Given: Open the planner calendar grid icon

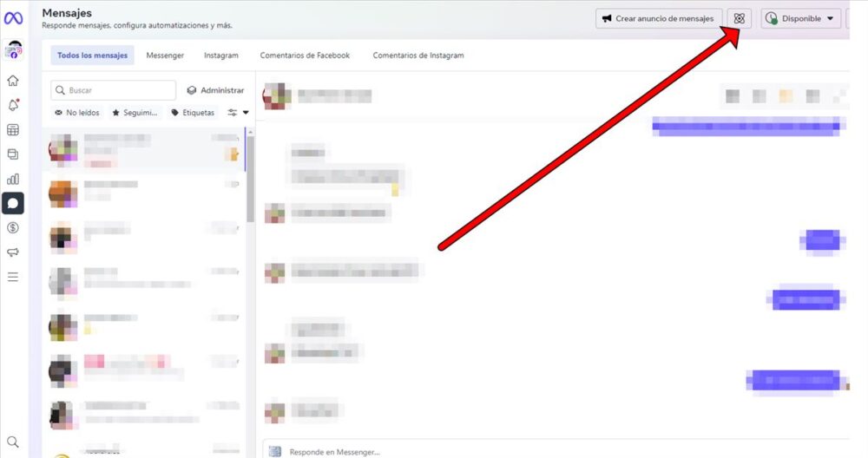Looking at the screenshot, I should [x=13, y=130].
